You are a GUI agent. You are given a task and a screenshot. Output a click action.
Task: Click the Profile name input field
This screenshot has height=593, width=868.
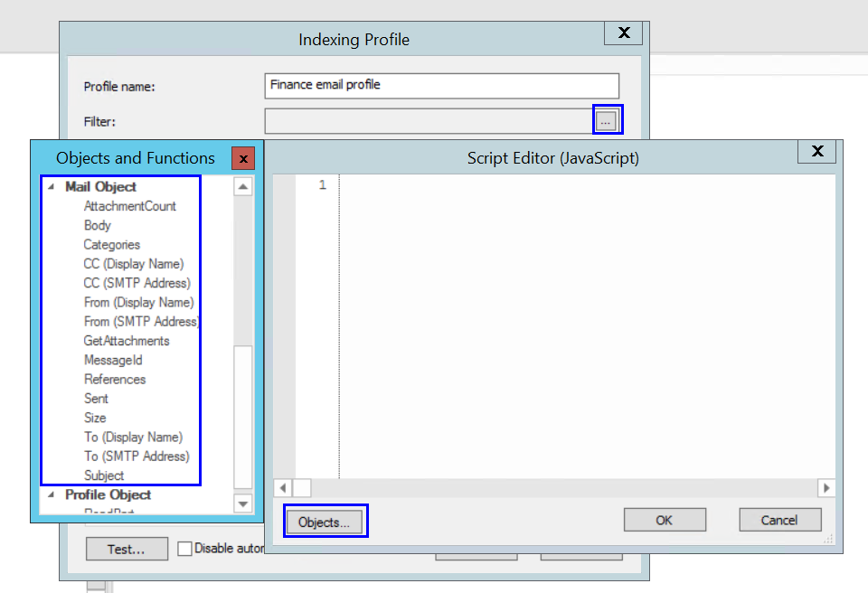click(x=441, y=85)
